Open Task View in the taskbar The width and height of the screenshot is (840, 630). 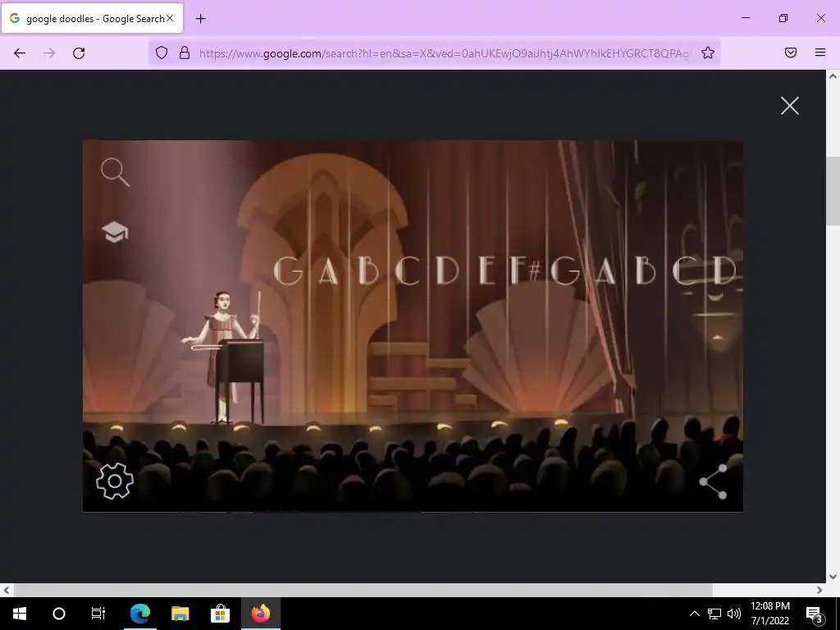98,614
